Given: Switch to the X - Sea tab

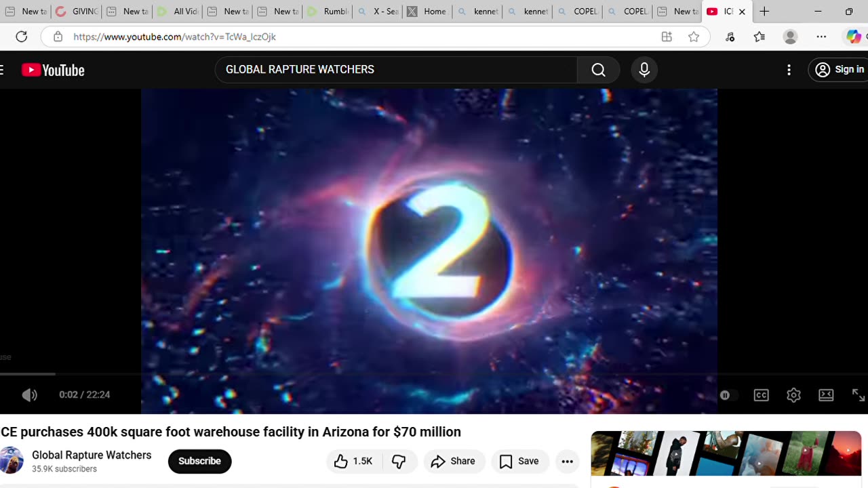Looking at the screenshot, I should tap(378, 12).
